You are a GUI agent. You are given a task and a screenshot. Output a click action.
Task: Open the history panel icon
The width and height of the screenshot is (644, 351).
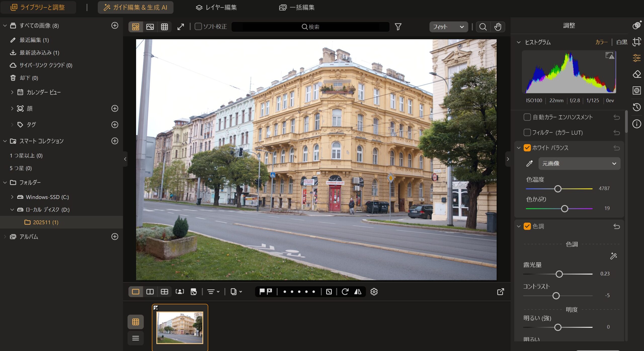pyautogui.click(x=637, y=107)
